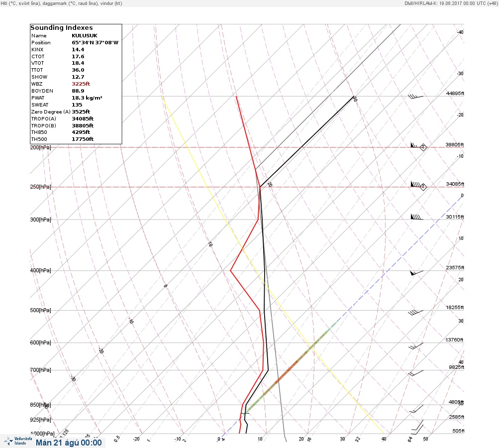Screen dimensions: 499x448
Task: Click the date label Mán 21 ágú 00:00
Action: click(x=69, y=443)
